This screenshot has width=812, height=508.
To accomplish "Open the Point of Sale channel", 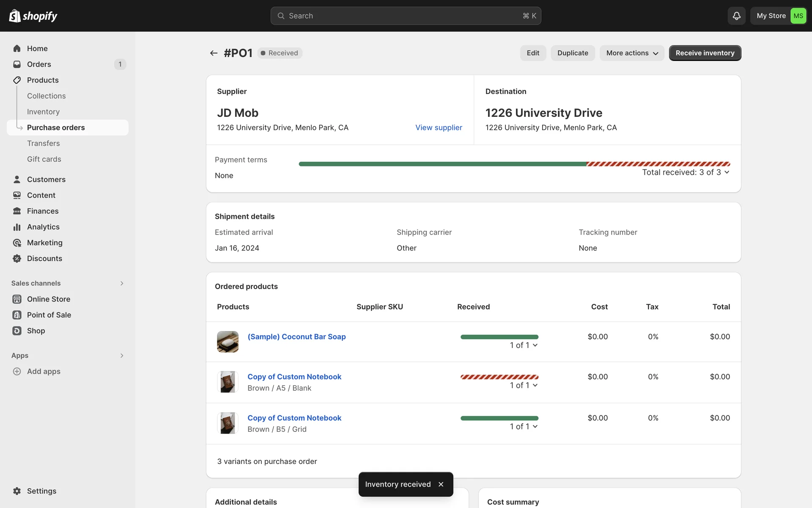I will [49, 315].
